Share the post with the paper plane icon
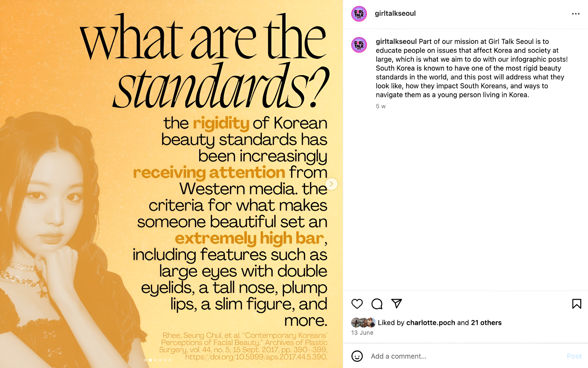The height and width of the screenshot is (368, 588). point(396,303)
